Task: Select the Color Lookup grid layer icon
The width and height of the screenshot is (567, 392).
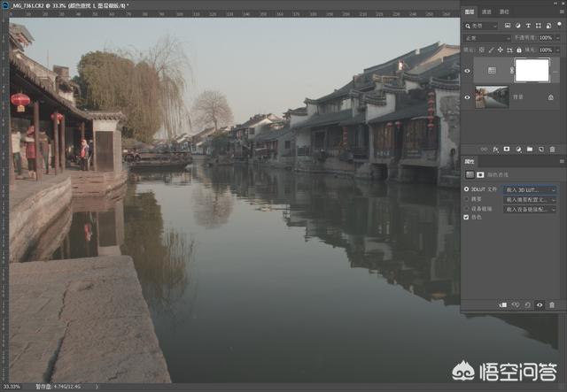Action: tap(492, 71)
